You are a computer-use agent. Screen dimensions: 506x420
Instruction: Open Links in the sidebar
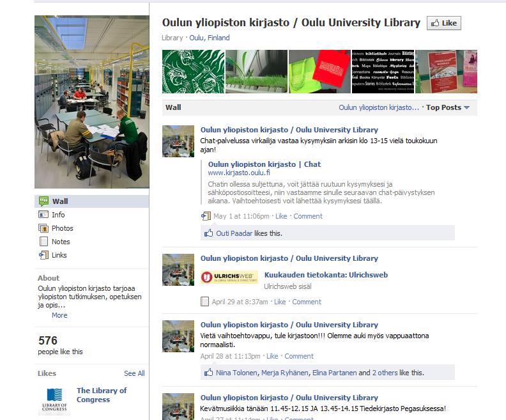click(x=59, y=255)
